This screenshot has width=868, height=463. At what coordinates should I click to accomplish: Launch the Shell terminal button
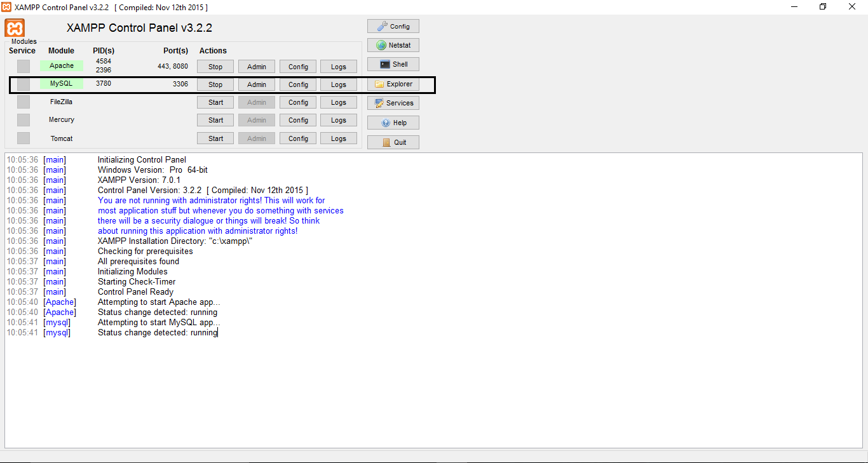(393, 64)
